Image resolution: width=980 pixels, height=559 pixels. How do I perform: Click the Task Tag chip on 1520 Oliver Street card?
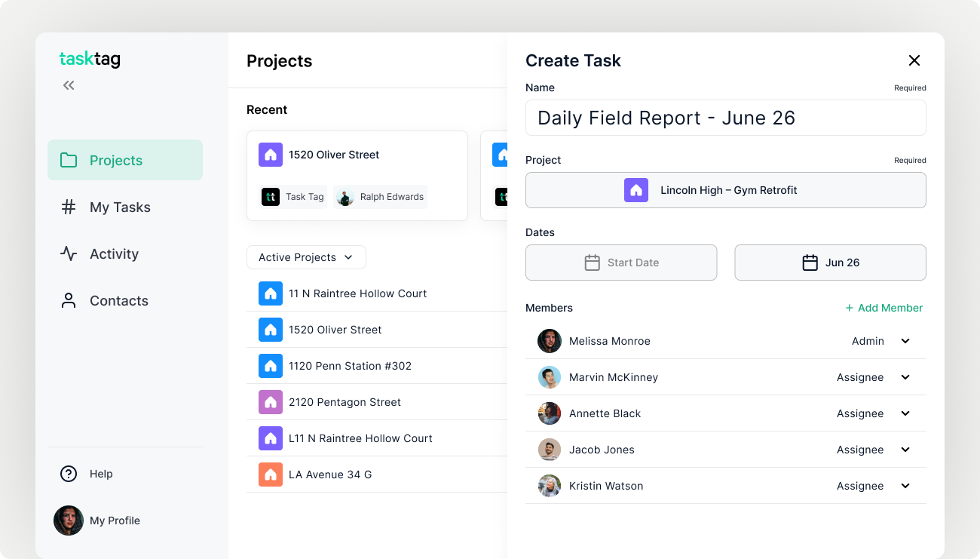pyautogui.click(x=292, y=196)
